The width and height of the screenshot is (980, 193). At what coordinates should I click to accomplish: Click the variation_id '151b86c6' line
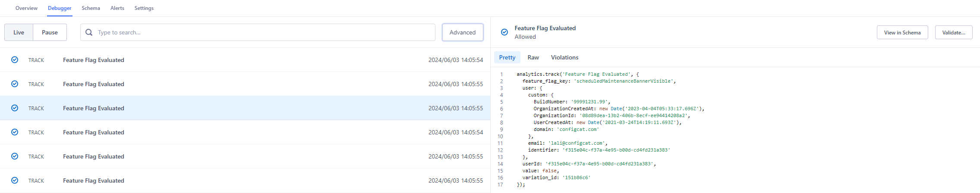pos(556,177)
